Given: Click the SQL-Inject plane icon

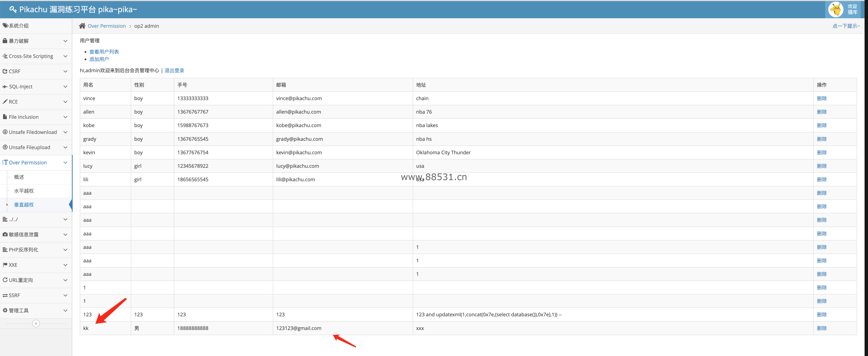Looking at the screenshot, I should [x=5, y=87].
